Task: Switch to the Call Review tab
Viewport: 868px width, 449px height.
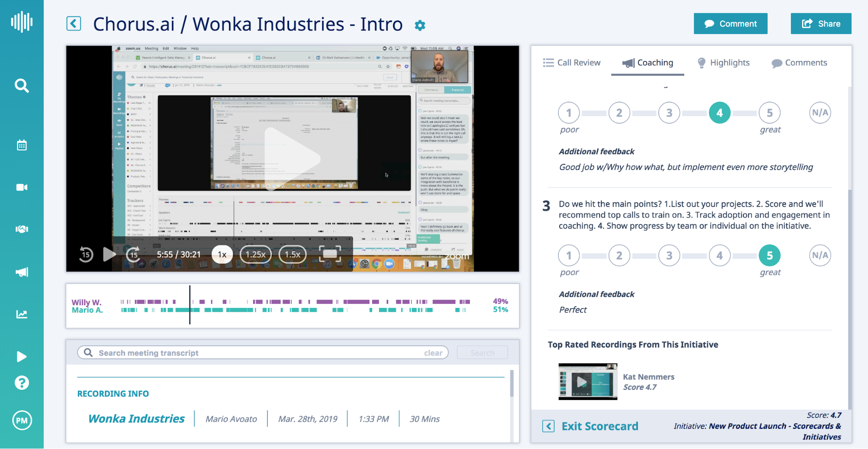Action: click(571, 63)
